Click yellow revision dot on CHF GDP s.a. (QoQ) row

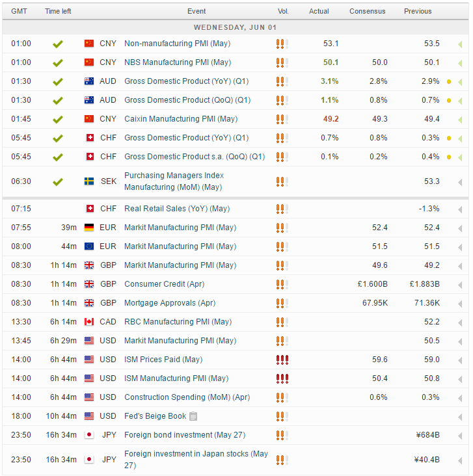[x=449, y=157]
